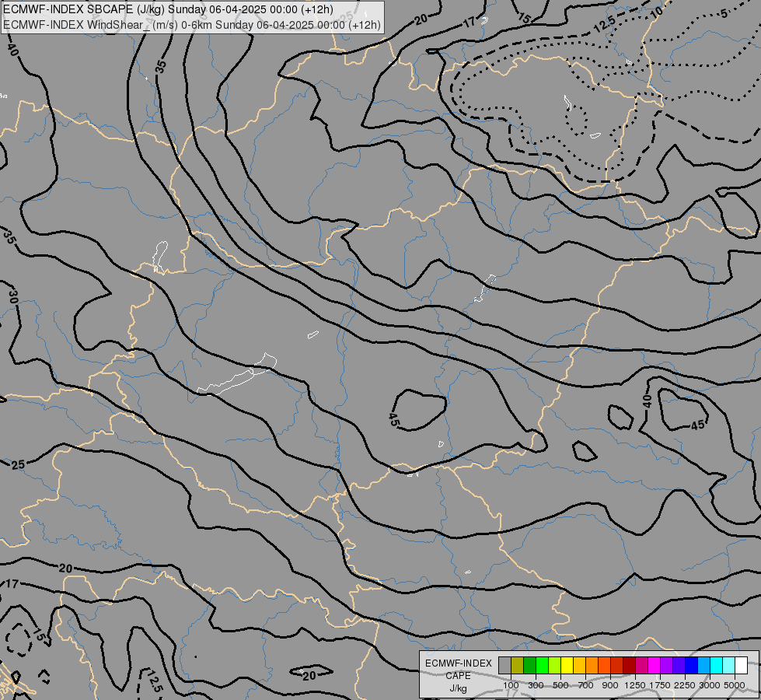Select the olive legend swatch after gray
Screen dimensions: 761x700
tap(517, 666)
